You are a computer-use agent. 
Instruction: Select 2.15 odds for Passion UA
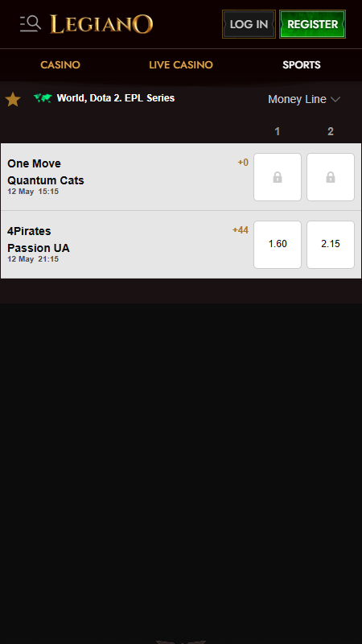(331, 245)
